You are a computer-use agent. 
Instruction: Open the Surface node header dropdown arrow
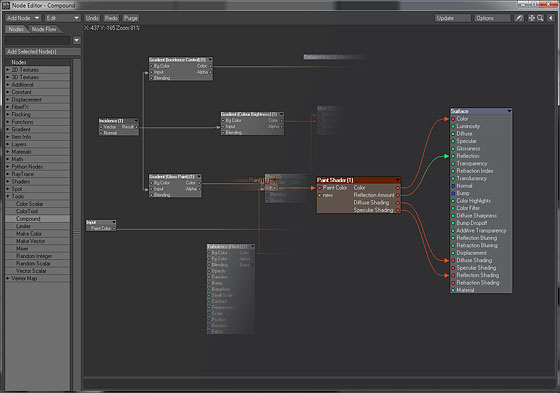pos(509,111)
